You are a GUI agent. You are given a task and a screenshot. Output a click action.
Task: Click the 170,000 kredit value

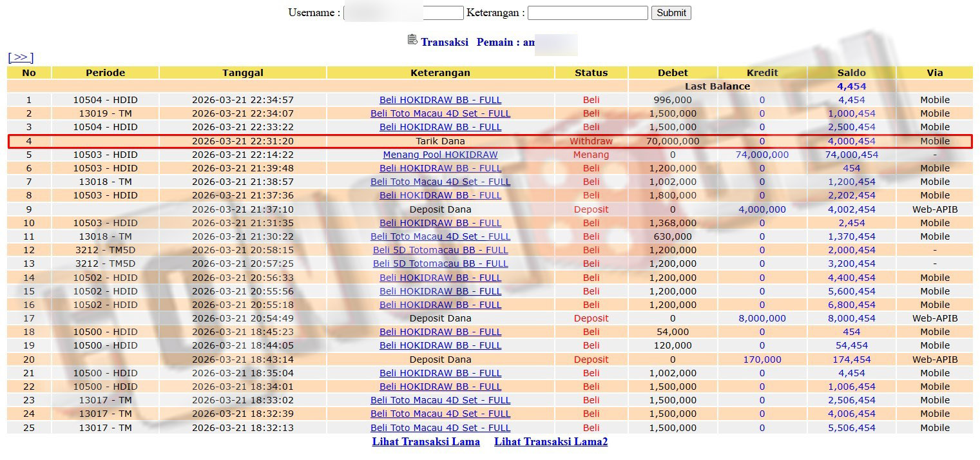762,359
